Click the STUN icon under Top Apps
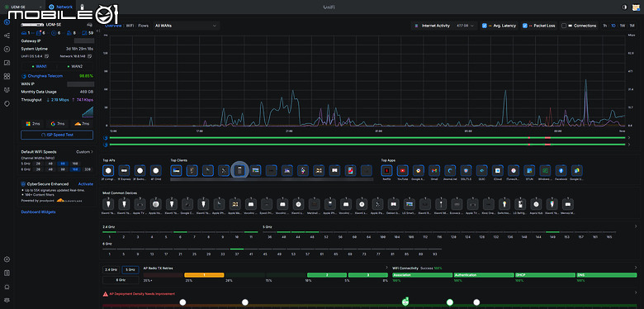The height and width of the screenshot is (309, 644). pos(529,170)
